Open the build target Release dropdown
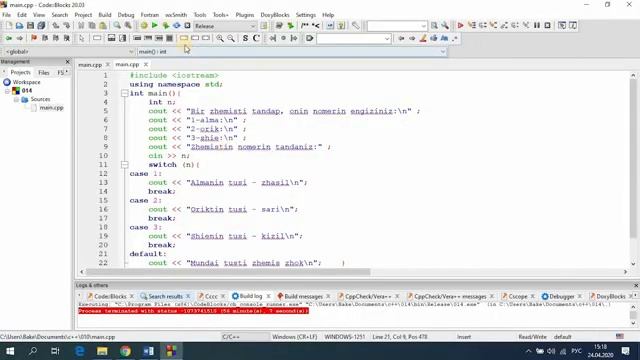 pyautogui.click(x=225, y=26)
